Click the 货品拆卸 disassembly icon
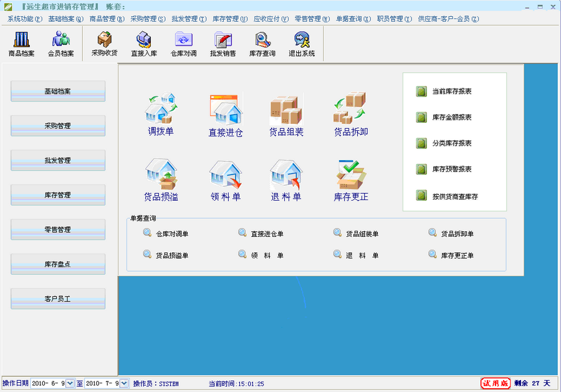This screenshot has width=561, height=392. point(349,114)
